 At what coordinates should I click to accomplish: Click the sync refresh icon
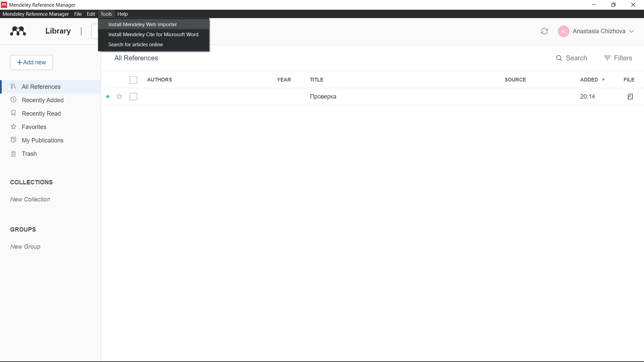click(x=544, y=31)
